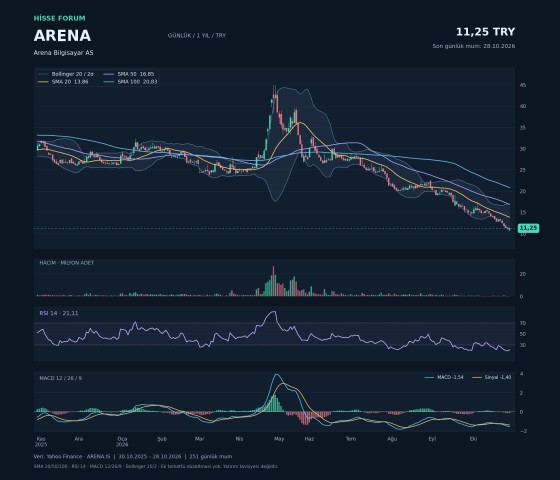Click the Tem month label

pyautogui.click(x=351, y=439)
